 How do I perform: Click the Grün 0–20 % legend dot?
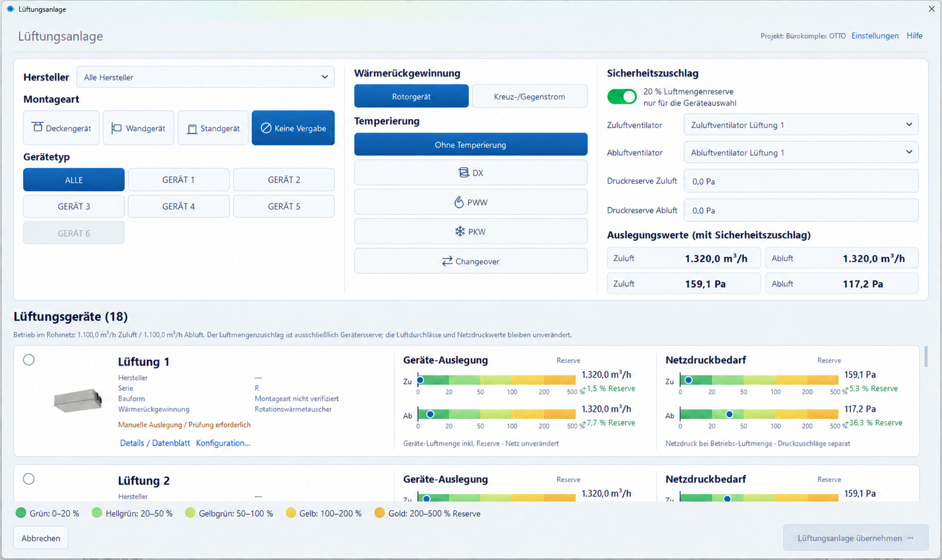pyautogui.click(x=21, y=513)
